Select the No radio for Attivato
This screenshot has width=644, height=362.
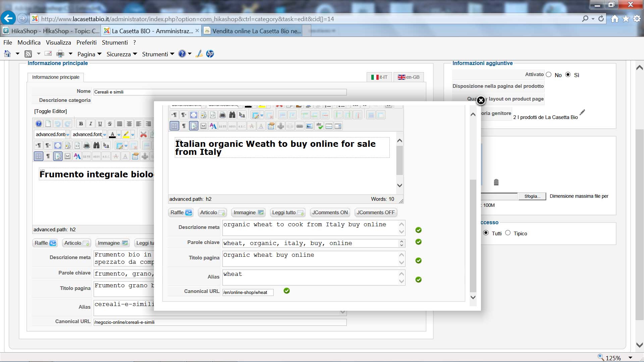(549, 75)
